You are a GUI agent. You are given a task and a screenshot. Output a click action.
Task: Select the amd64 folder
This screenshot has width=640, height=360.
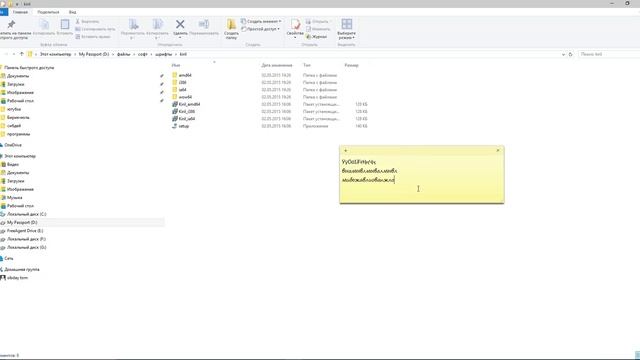click(185, 75)
